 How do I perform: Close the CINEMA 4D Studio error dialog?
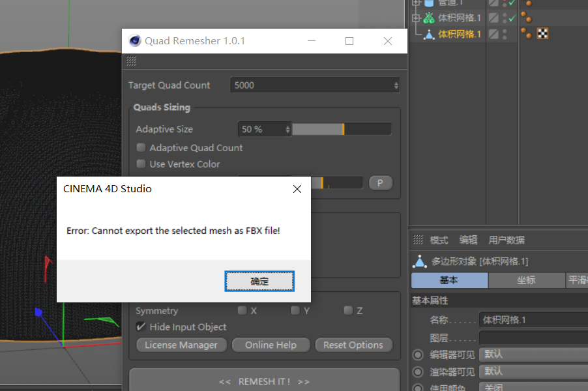pos(297,189)
